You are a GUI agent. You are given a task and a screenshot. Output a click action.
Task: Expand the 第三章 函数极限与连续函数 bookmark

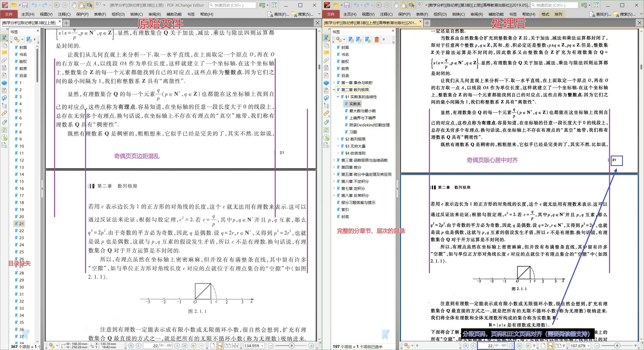[x=334, y=160]
